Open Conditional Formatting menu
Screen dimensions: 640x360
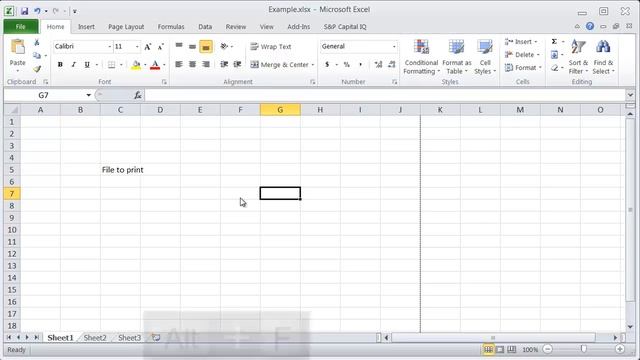(421, 57)
